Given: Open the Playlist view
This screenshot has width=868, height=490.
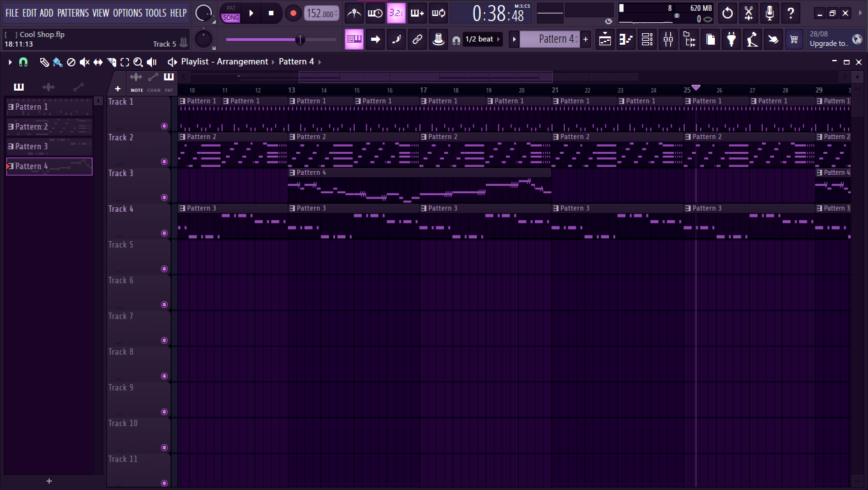Looking at the screenshot, I should (x=605, y=40).
